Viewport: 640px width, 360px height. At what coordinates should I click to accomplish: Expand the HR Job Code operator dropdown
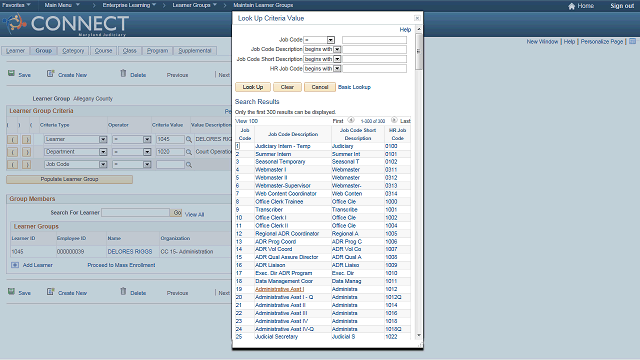337,69
